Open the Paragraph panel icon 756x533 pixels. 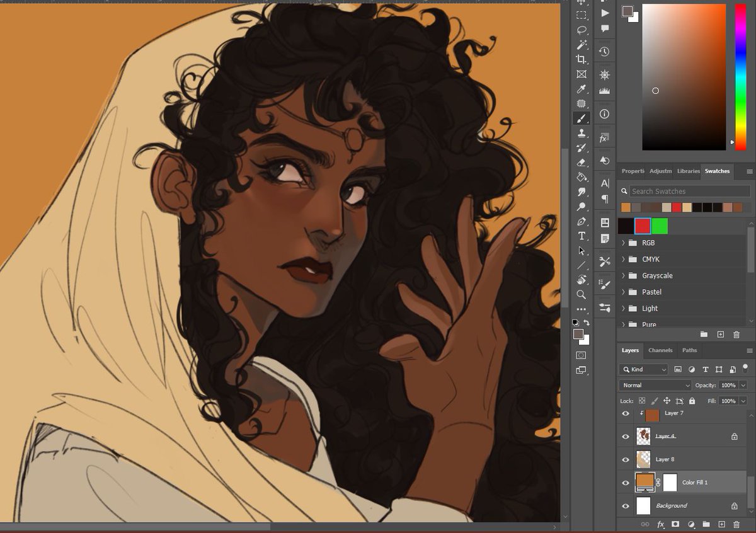pos(605,199)
